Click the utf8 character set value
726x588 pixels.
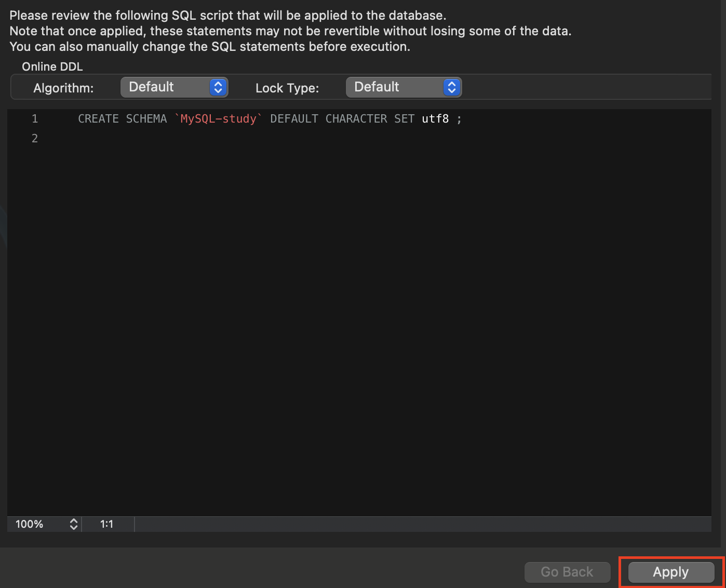(x=435, y=119)
